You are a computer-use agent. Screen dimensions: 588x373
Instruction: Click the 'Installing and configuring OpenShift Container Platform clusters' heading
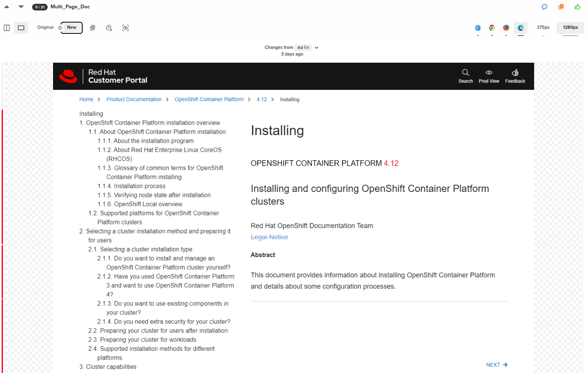tap(370, 195)
